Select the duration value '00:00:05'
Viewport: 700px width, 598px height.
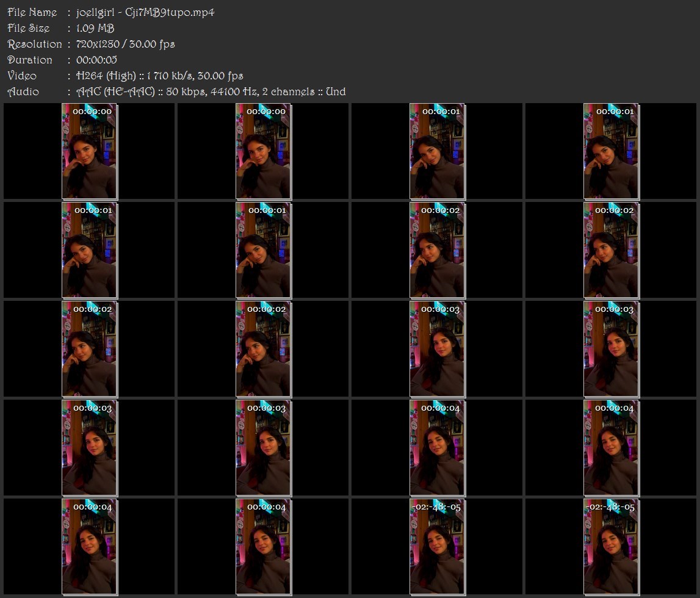pyautogui.click(x=96, y=60)
